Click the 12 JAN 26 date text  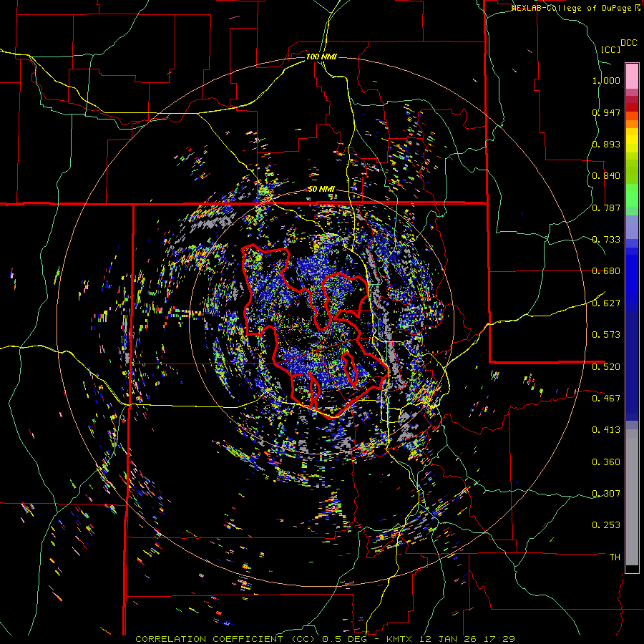pos(449,639)
